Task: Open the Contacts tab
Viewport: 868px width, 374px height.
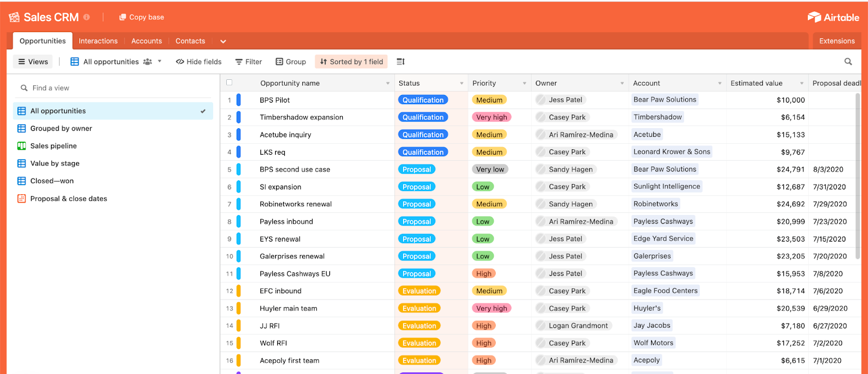Action: [190, 41]
